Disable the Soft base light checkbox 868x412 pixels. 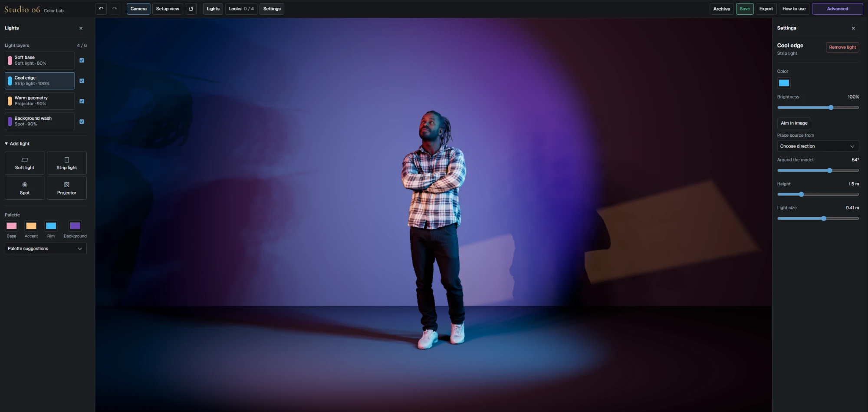[x=82, y=60]
